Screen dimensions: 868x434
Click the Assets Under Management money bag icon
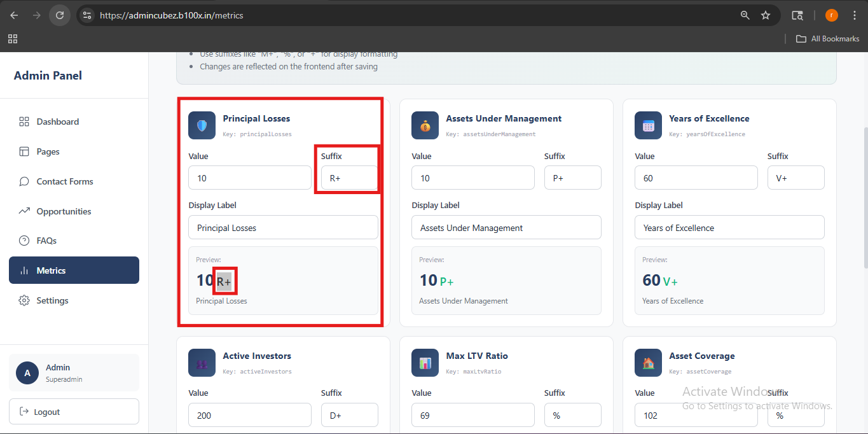point(425,125)
